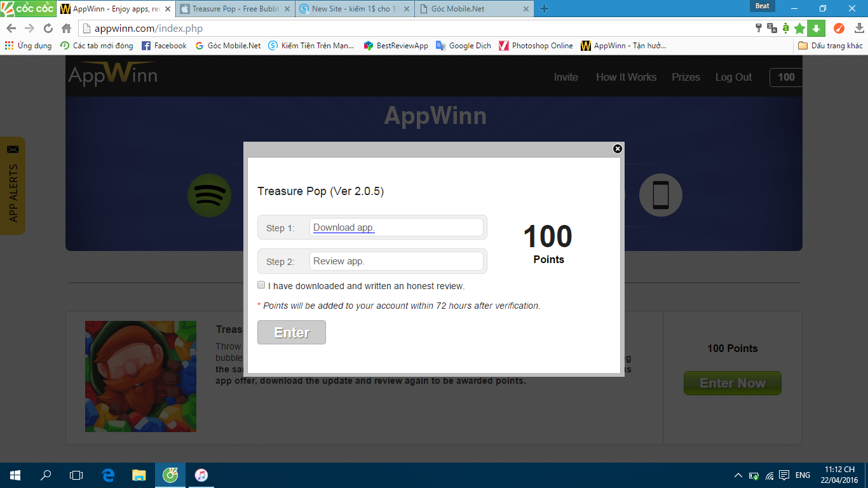
Task: Open iTunes from the taskbar
Action: click(201, 475)
